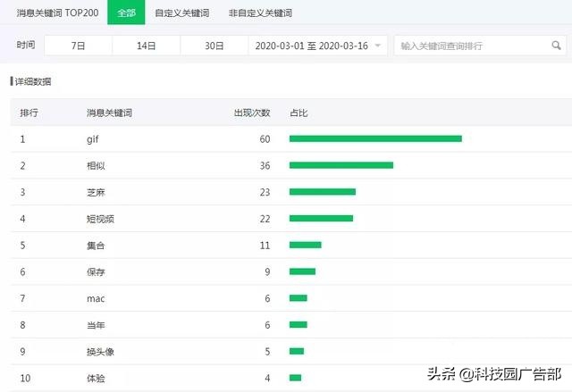This screenshot has height=392, width=572.
Task: Select the 换头像 keyword row
Action: pos(100,351)
